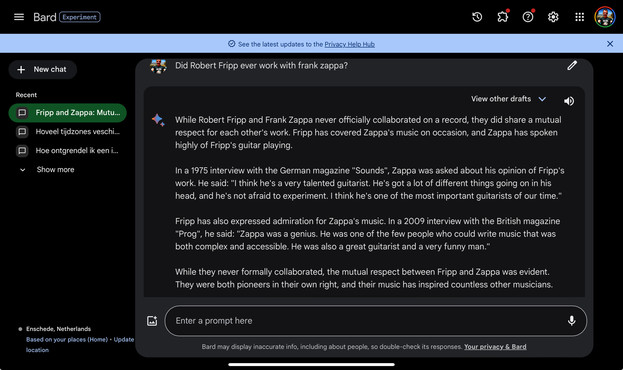
Task: Upload an image with the image icon
Action: pos(152,321)
